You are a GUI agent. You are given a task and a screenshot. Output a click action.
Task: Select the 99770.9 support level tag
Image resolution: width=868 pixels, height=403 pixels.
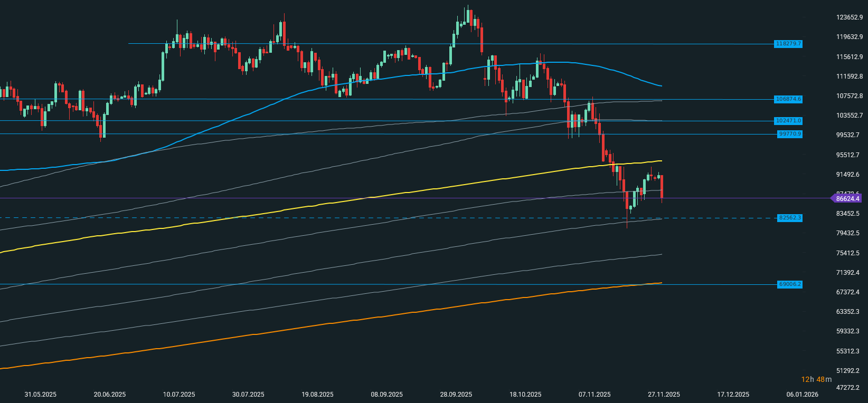pos(790,134)
